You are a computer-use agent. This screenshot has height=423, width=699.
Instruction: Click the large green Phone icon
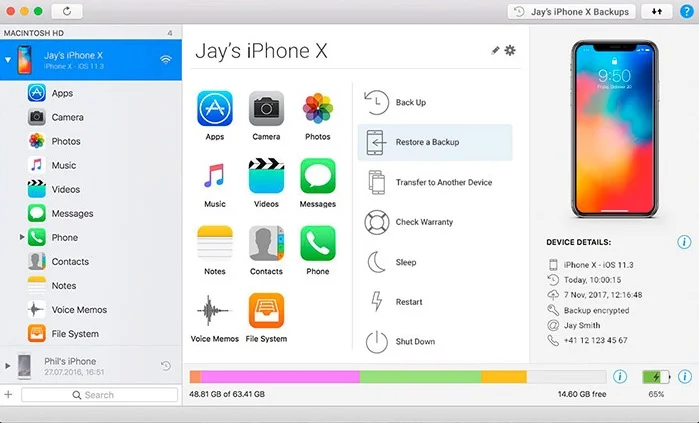(317, 243)
